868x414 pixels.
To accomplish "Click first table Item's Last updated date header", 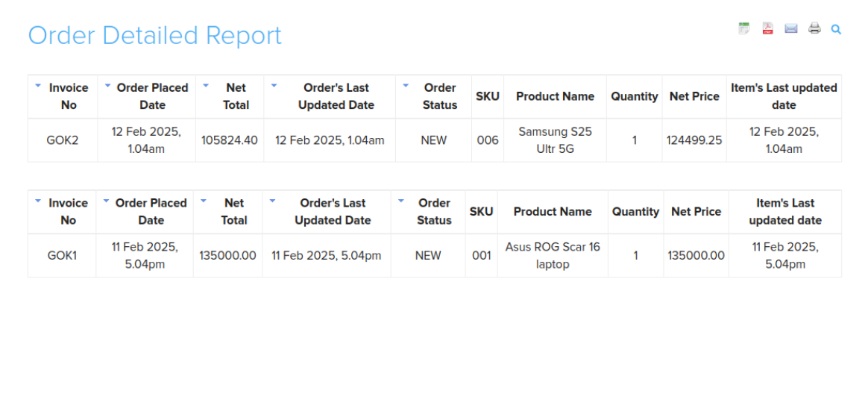I will pos(784,96).
